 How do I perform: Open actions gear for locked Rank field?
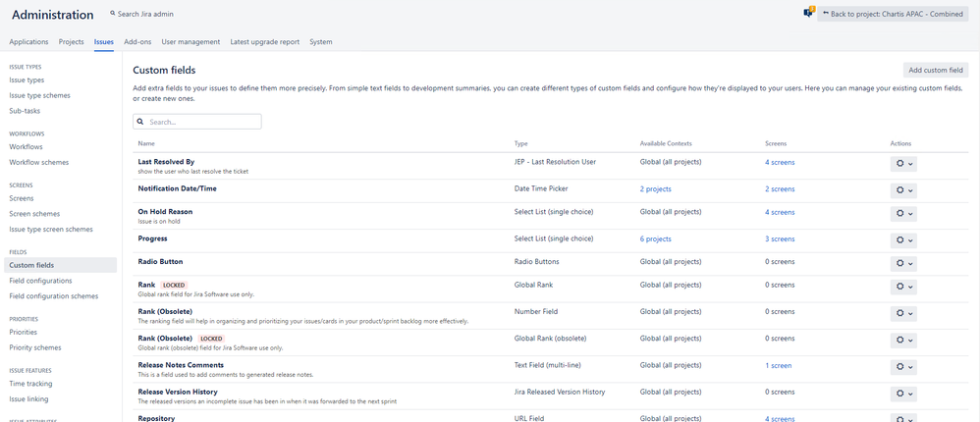(903, 287)
